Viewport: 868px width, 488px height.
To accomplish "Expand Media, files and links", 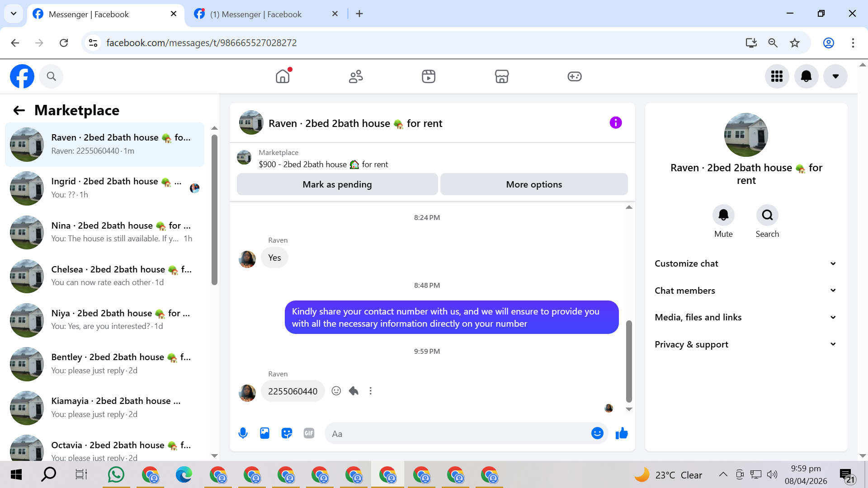I will pos(745,317).
